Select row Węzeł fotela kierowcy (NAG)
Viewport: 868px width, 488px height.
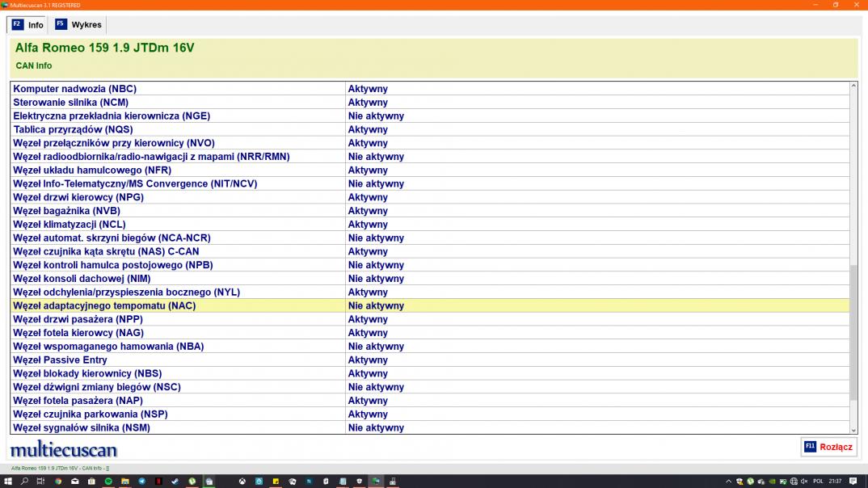click(x=430, y=333)
